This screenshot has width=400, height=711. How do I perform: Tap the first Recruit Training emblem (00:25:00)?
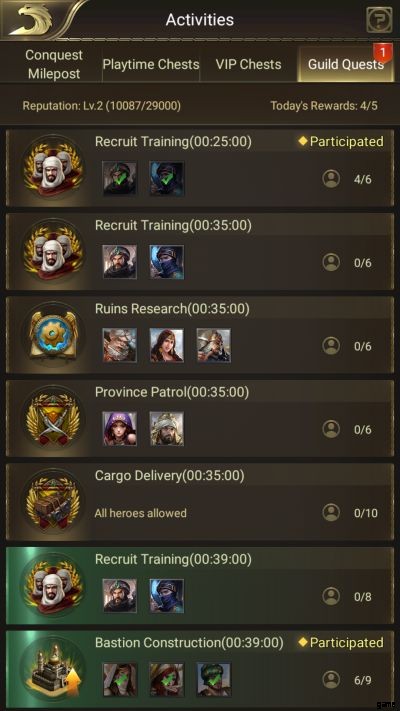(x=54, y=169)
